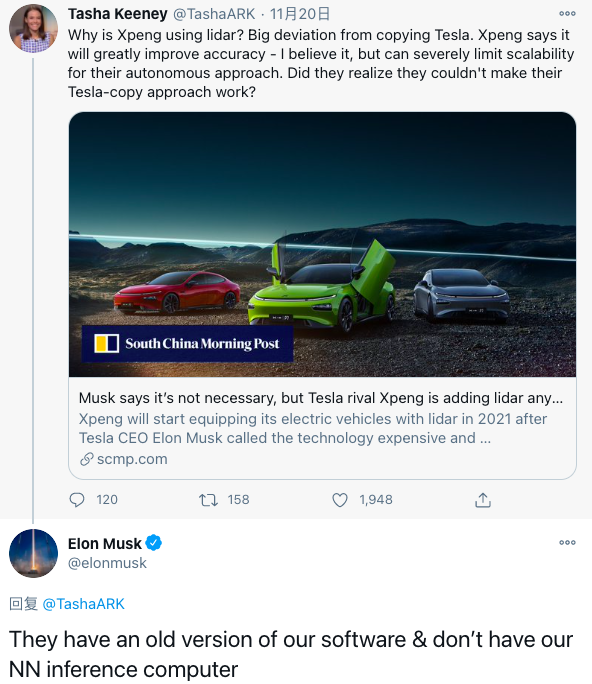This screenshot has width=592, height=684.
Task: Open the Elon Musk display name
Action: coord(105,544)
